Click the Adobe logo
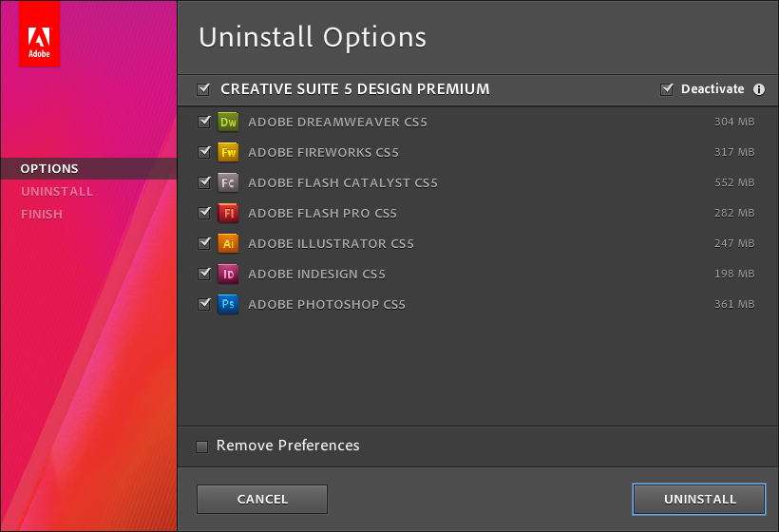 (x=39, y=34)
